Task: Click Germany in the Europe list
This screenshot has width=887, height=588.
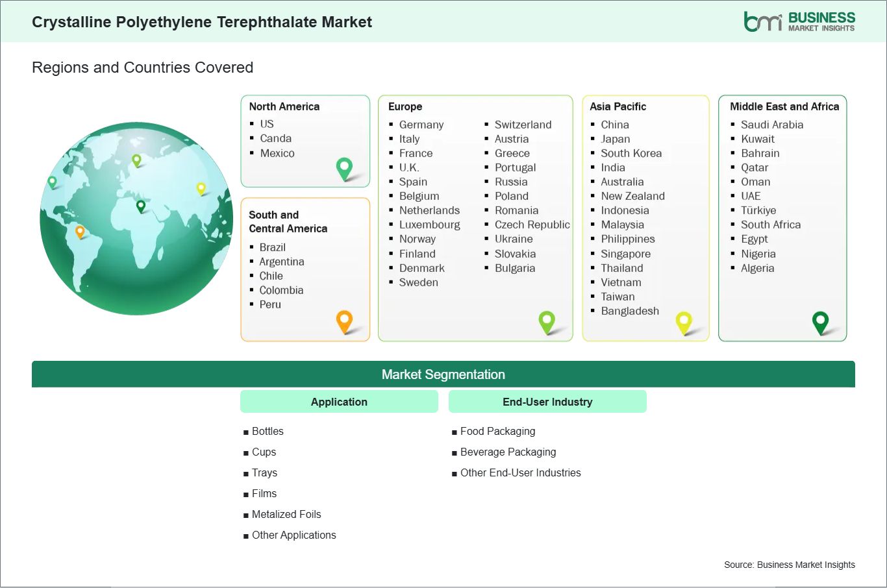Action: pyautogui.click(x=421, y=125)
